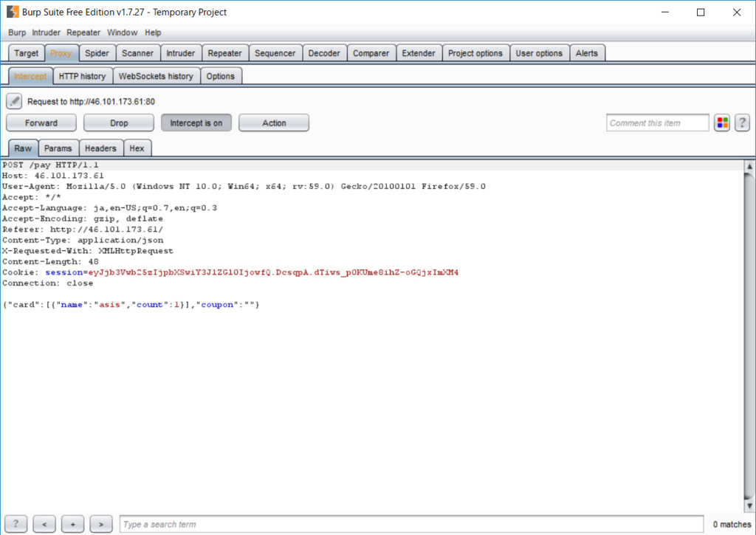The width and height of the screenshot is (756, 535).
Task: Click the Content-Length: 48 header line
Action: [50, 262]
